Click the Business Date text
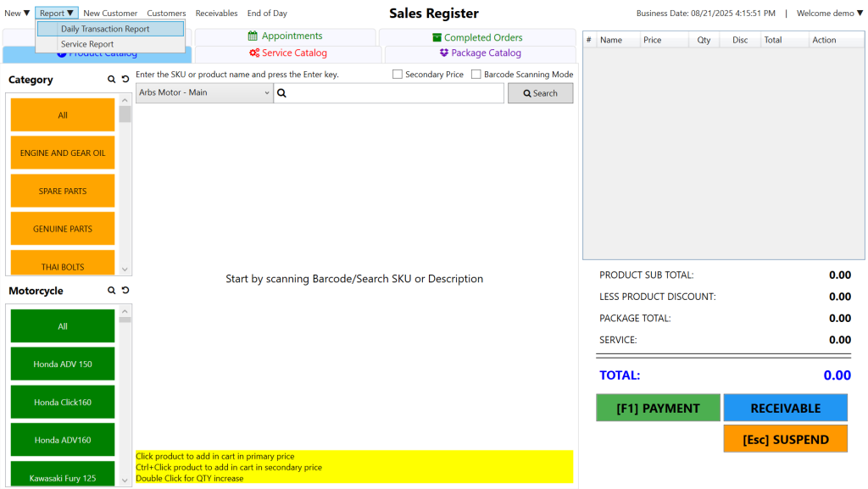This screenshot has height=489, width=868. (x=706, y=14)
